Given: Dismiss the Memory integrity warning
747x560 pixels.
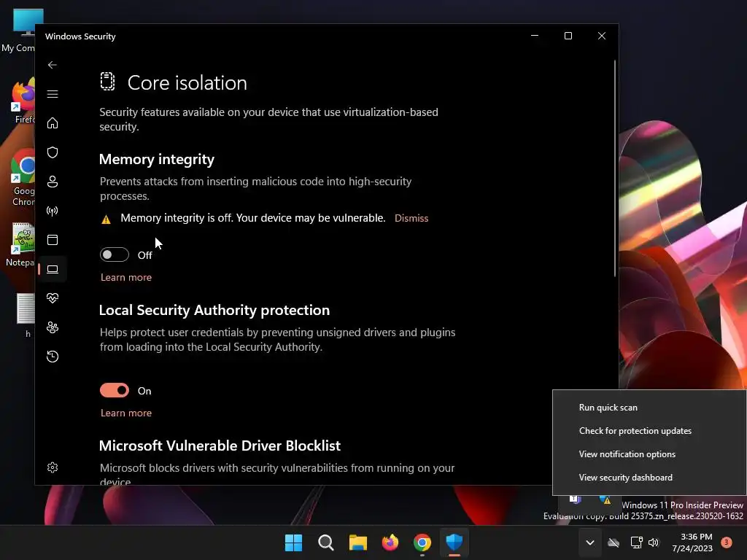Looking at the screenshot, I should (411, 218).
